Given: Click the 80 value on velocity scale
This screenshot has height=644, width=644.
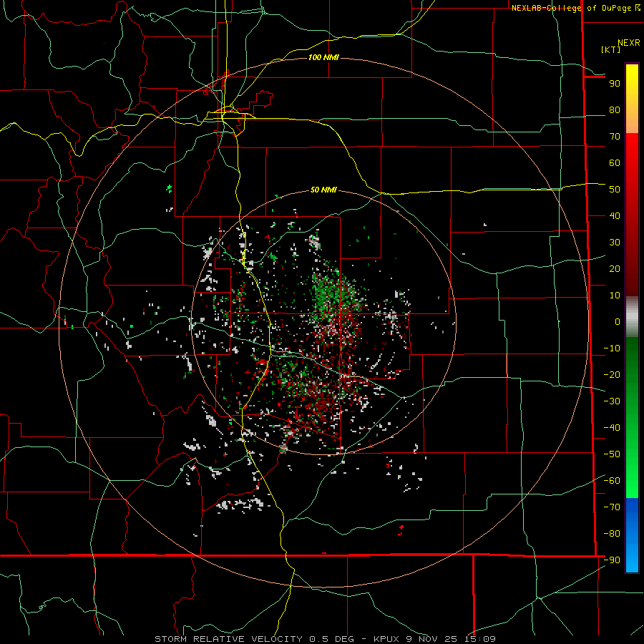Looking at the screenshot, I should pos(615,110).
